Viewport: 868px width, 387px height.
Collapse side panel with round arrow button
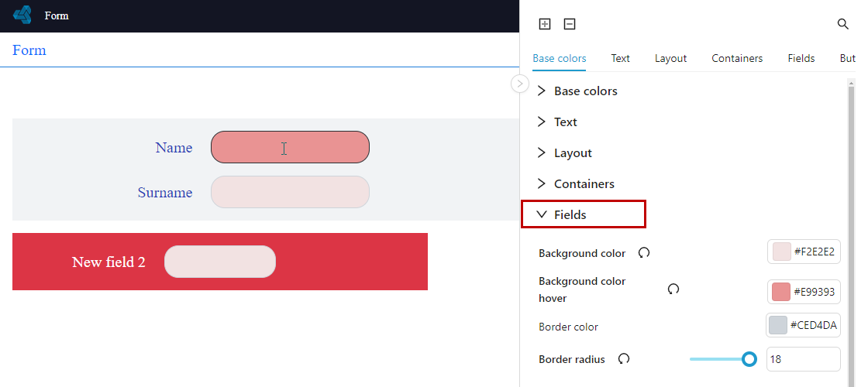[x=519, y=84]
